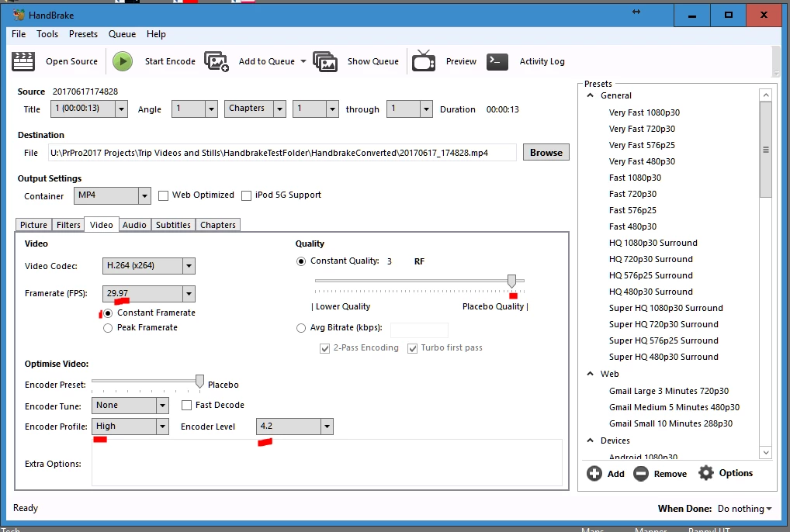The width and height of the screenshot is (790, 532).
Task: Toggle the Fast Decode checkbox
Action: point(186,405)
